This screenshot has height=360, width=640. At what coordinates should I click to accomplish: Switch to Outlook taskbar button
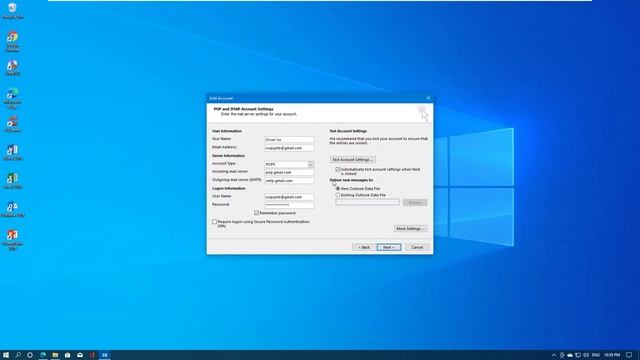click(x=104, y=355)
